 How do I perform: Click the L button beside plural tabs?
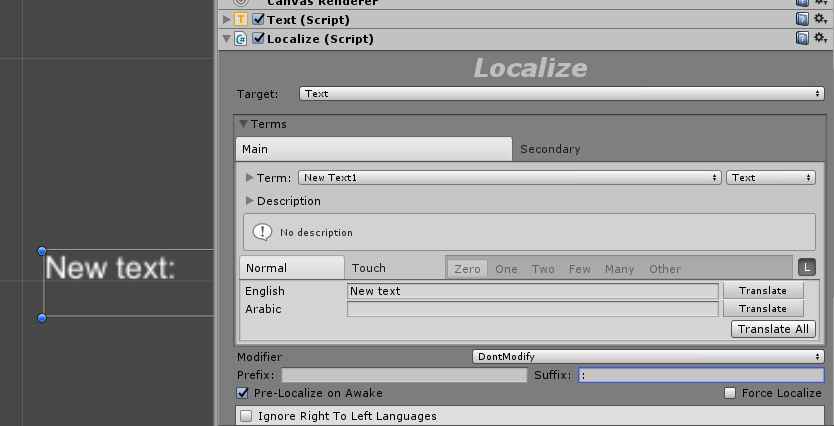[807, 268]
